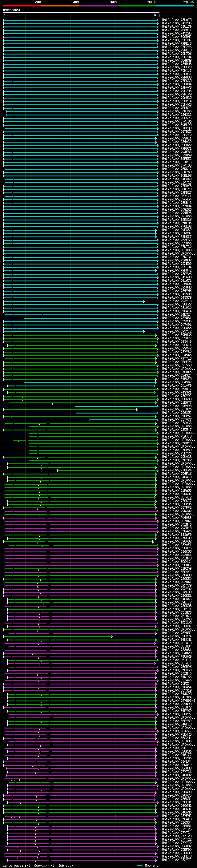Viewport: 197px width, 868px height.
Task: Select the UniRef100_A7QR59 entry
Action: pos(177,450)
